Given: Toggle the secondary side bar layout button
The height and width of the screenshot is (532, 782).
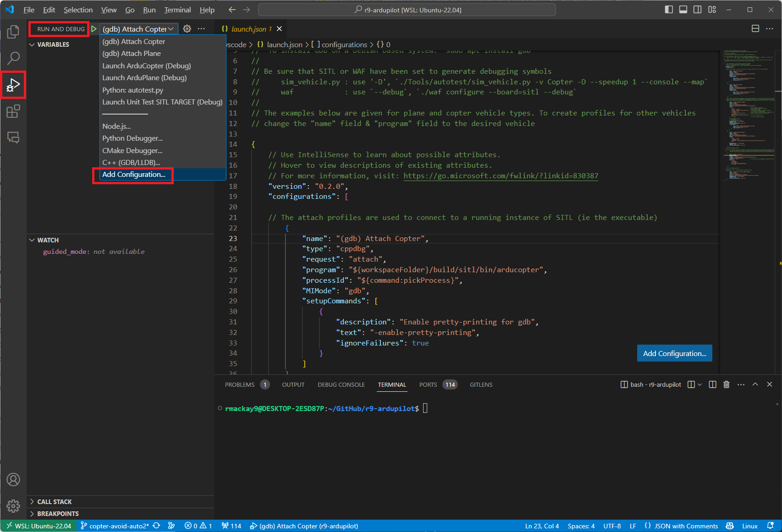Looking at the screenshot, I should (x=697, y=10).
